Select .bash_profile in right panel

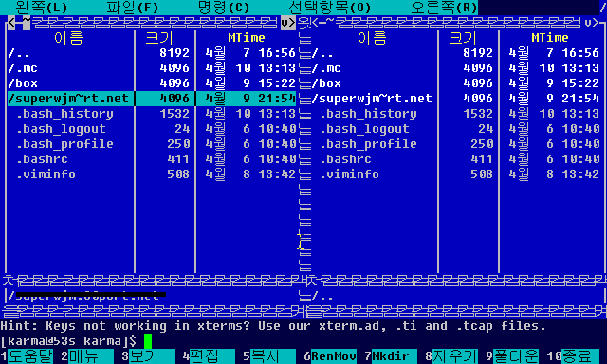pos(455,144)
